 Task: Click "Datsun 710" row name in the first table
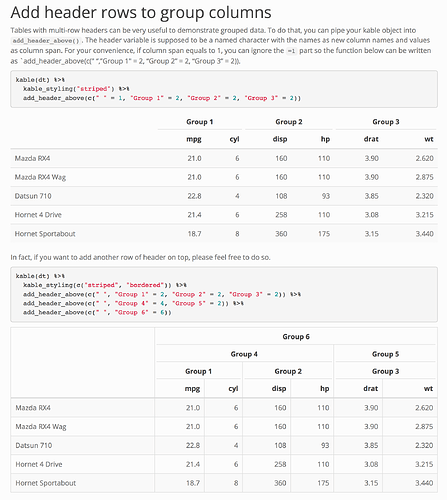pos(33,196)
